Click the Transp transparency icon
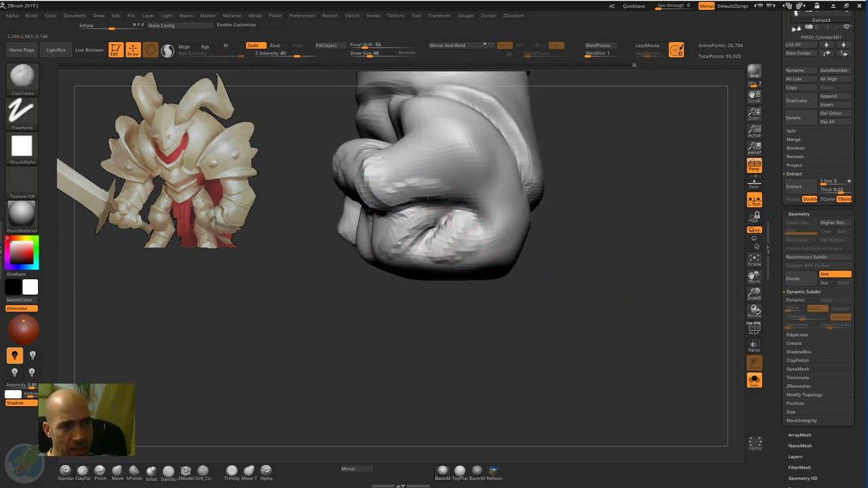Viewport: 868px width, 488px height. pos(754,346)
